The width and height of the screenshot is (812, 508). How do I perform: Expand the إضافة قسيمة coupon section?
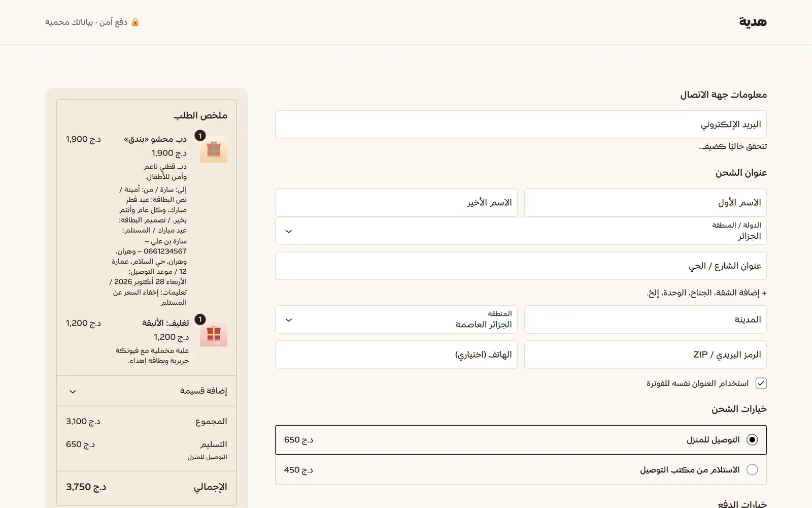[147, 391]
